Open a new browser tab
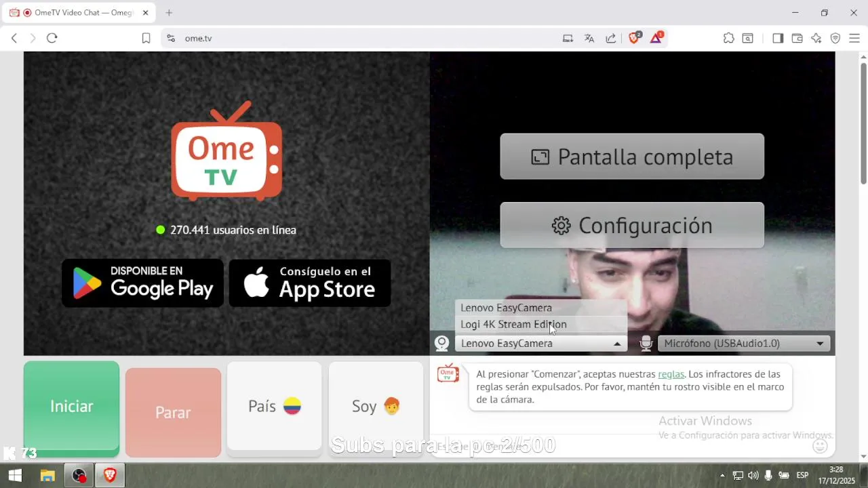Image resolution: width=868 pixels, height=488 pixels. [169, 13]
